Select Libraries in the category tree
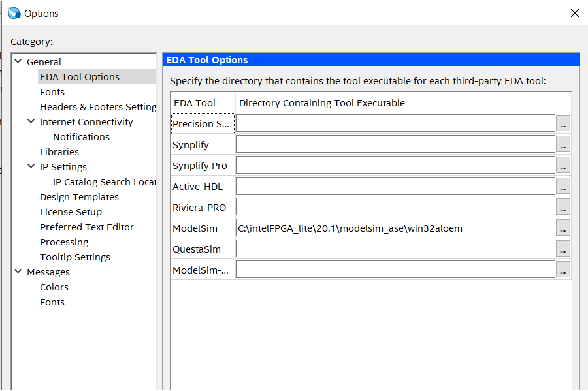588x391 pixels. tap(59, 152)
